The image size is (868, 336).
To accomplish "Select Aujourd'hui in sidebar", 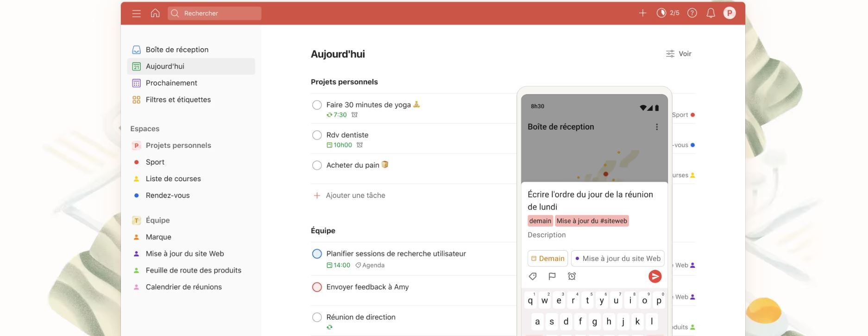I will point(191,66).
